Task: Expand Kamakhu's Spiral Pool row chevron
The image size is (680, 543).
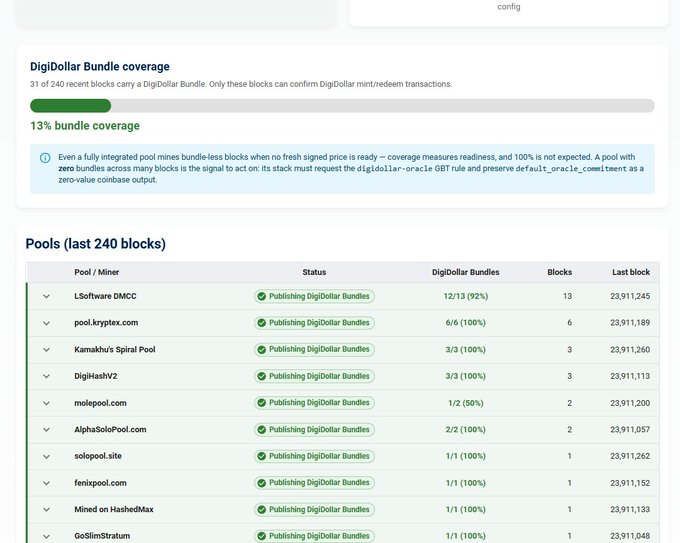Action: pyautogui.click(x=46, y=350)
